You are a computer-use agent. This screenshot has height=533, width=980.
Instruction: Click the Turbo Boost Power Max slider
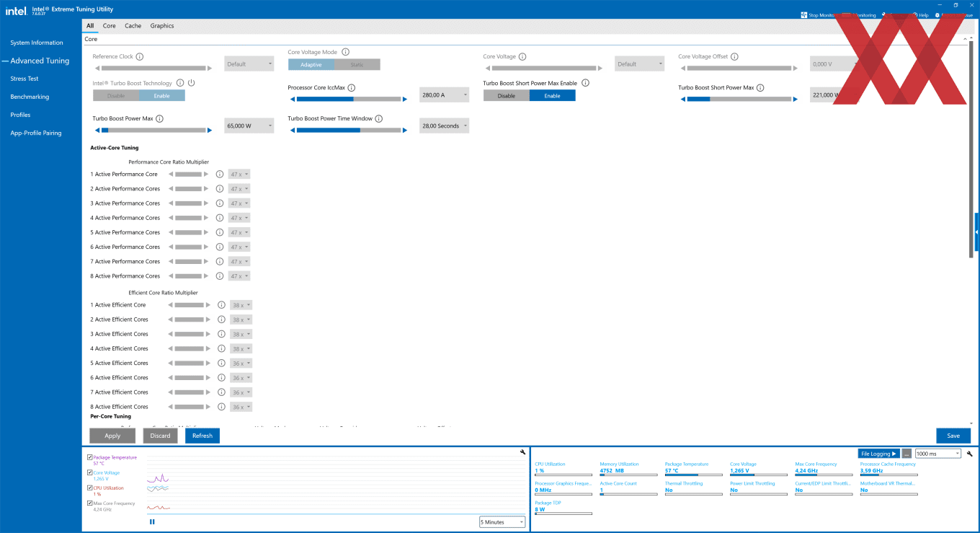[153, 131]
